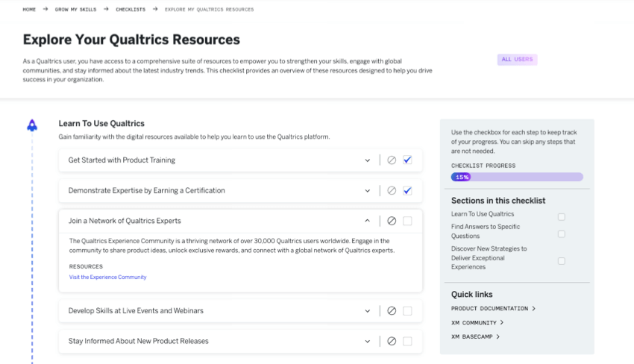Mark Develop Skills at Live Events step complete
This screenshot has width=634, height=364.
pos(407,311)
